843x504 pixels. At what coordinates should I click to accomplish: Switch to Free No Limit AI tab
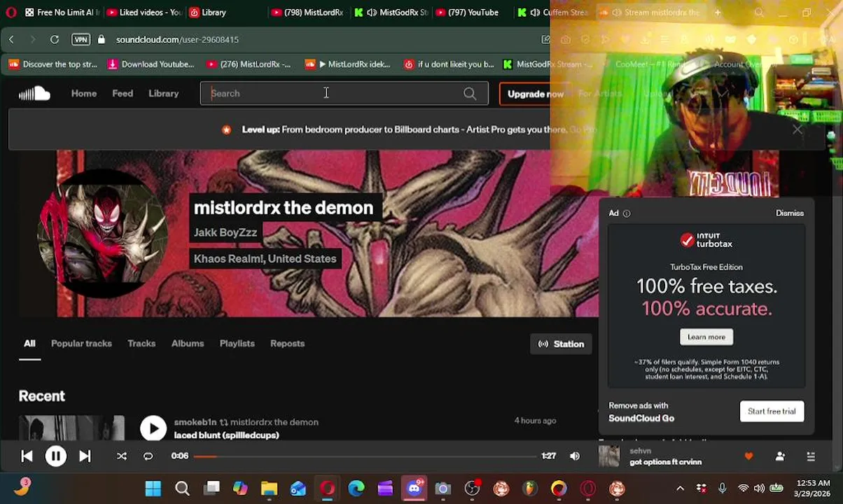point(62,13)
